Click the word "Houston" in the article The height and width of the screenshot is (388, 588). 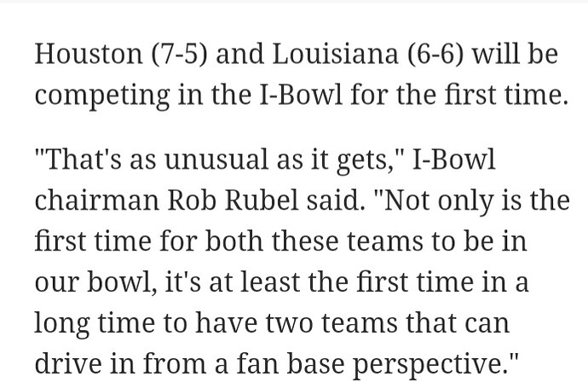point(89,54)
